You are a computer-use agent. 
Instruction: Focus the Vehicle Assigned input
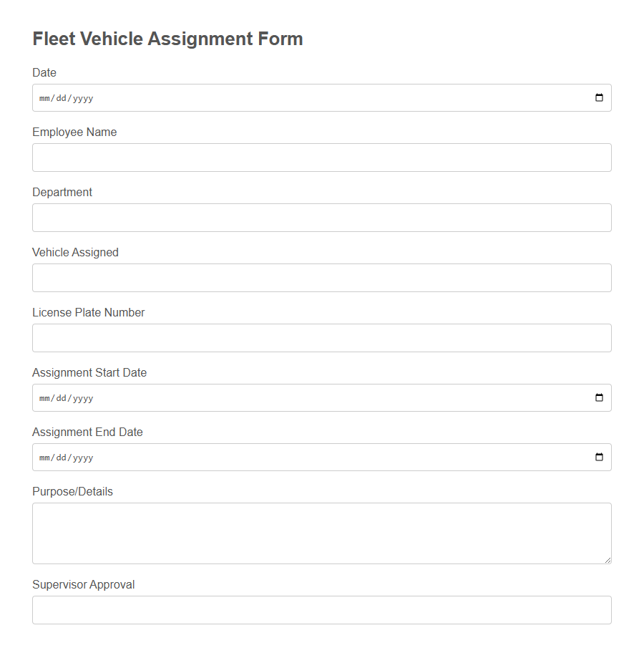[322, 278]
